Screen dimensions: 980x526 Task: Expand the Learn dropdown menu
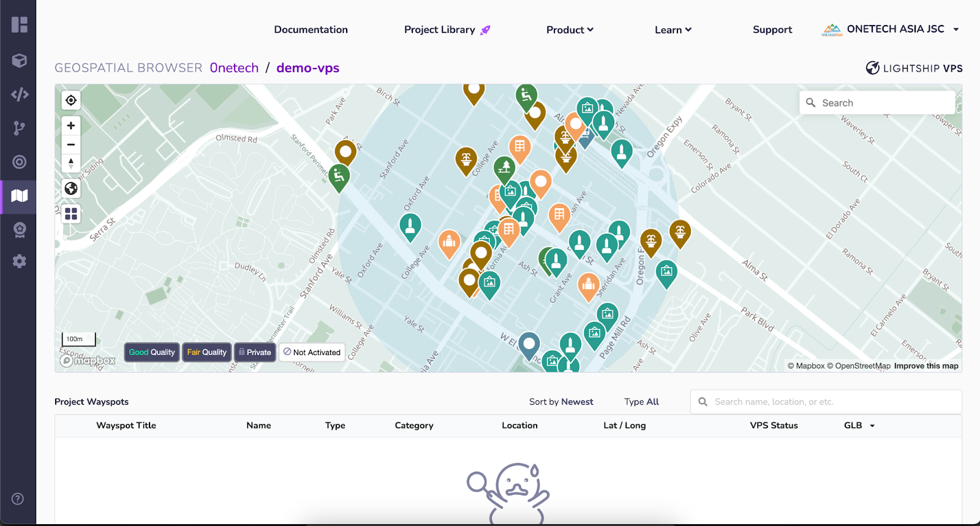click(x=673, y=29)
